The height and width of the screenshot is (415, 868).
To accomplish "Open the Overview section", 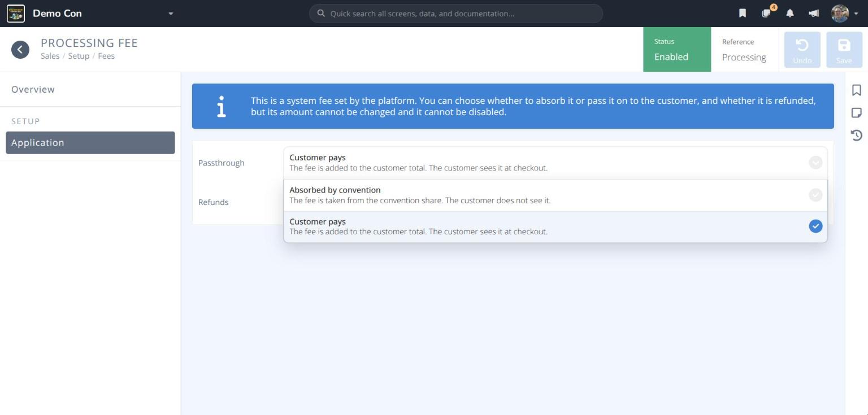I will pos(90,89).
